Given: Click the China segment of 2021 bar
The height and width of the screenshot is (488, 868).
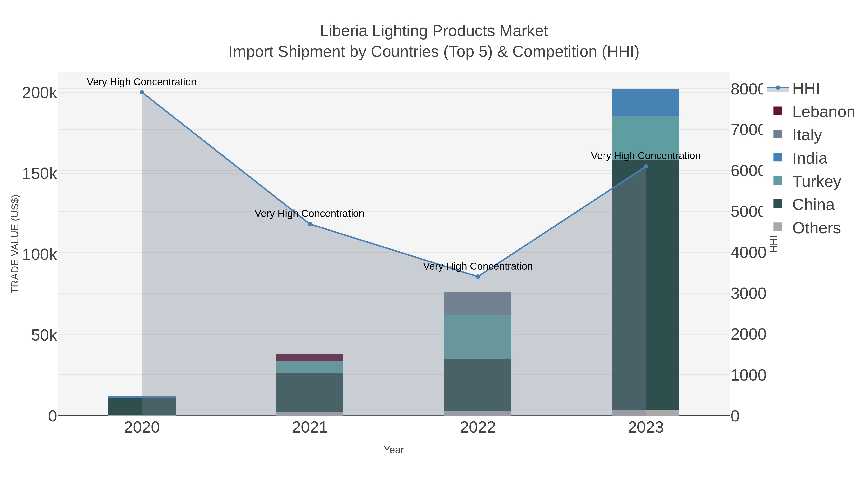Looking at the screenshot, I should pyautogui.click(x=310, y=392).
